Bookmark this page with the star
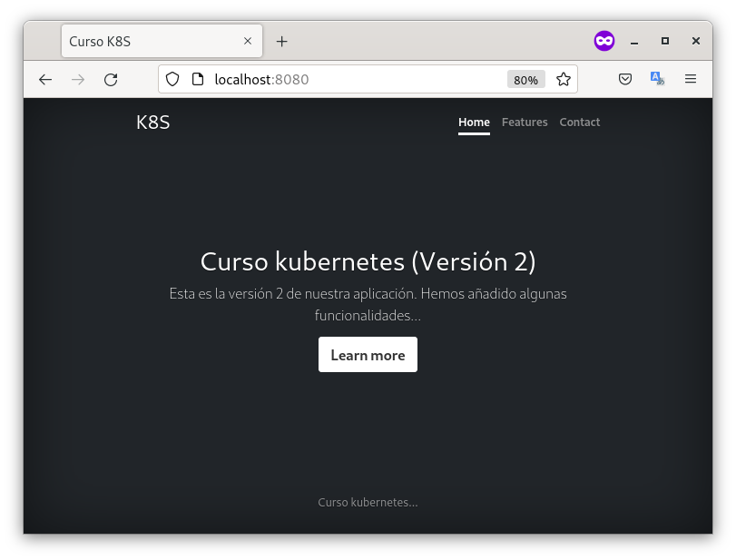 coord(564,80)
